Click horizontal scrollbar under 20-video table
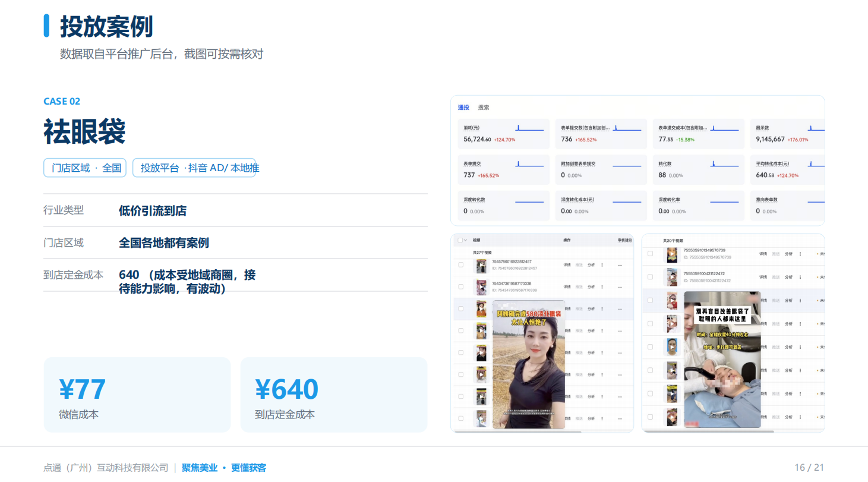This screenshot has height=482, width=868. coord(709,431)
